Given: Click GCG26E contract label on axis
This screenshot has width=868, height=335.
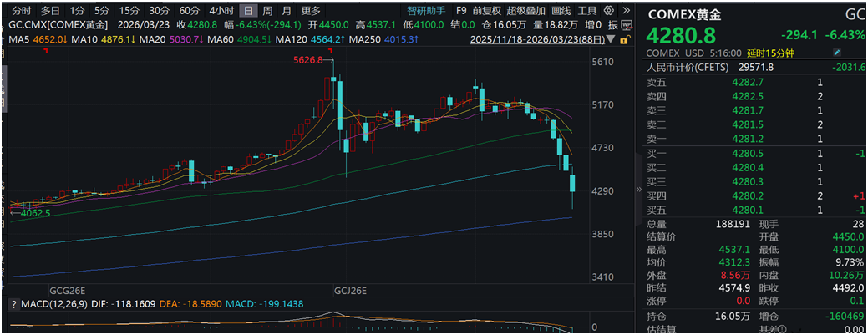Looking at the screenshot, I should coord(68,290).
